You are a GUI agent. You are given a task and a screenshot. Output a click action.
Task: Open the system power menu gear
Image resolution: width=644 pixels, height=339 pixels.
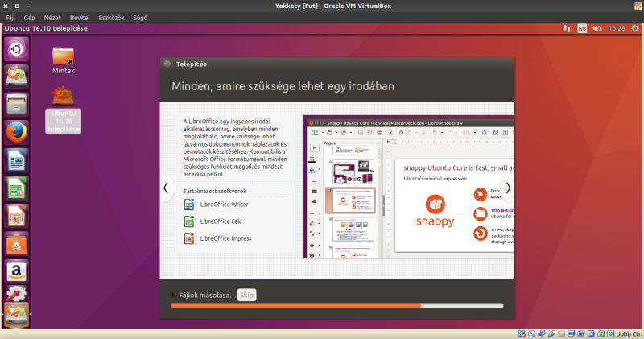pyautogui.click(x=634, y=28)
